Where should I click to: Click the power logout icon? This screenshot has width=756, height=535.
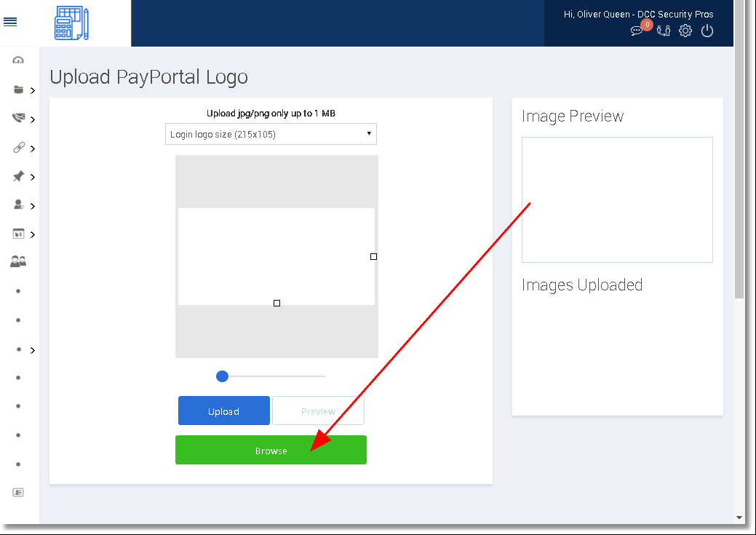tap(707, 31)
